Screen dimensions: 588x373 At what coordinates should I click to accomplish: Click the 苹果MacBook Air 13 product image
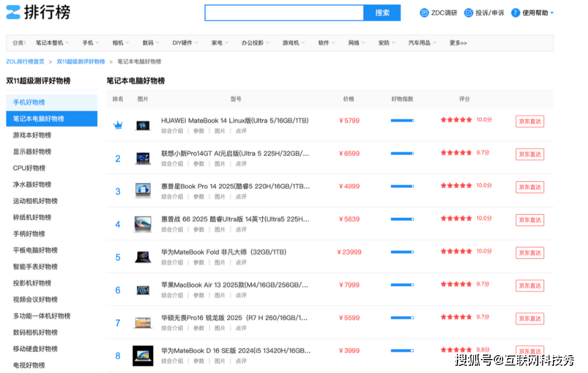click(x=143, y=290)
